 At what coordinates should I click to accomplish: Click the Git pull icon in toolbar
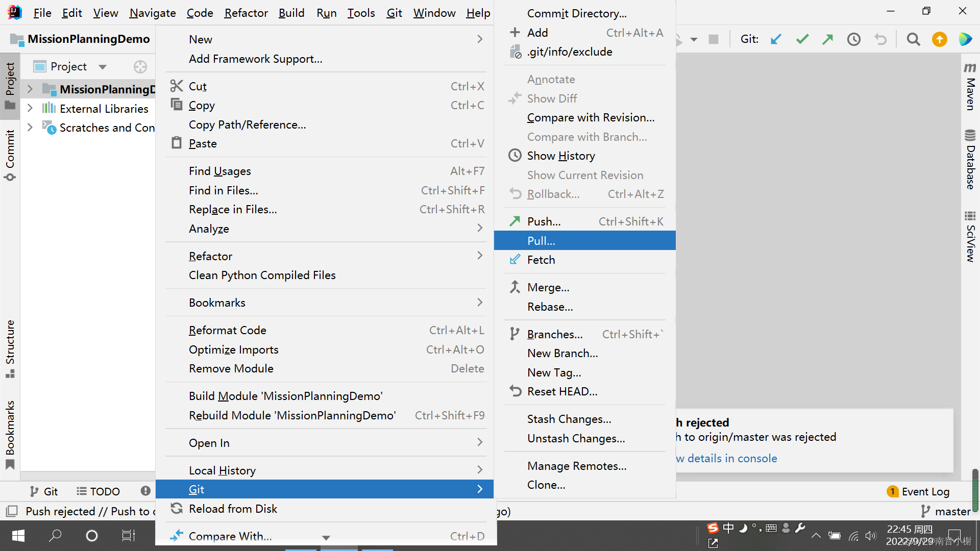[x=776, y=39]
